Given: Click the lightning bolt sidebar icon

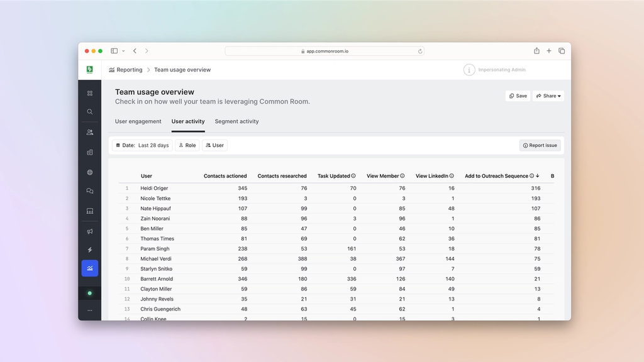Looking at the screenshot, I should (x=89, y=250).
